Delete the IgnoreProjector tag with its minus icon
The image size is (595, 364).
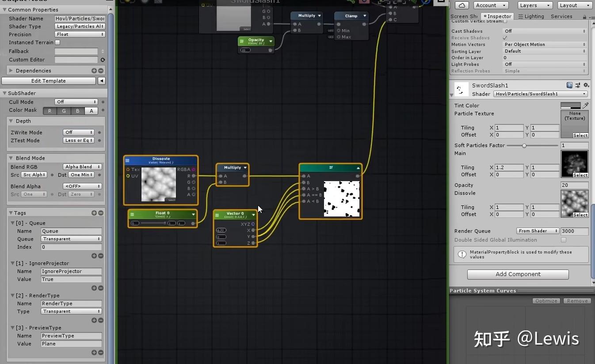coord(101,288)
